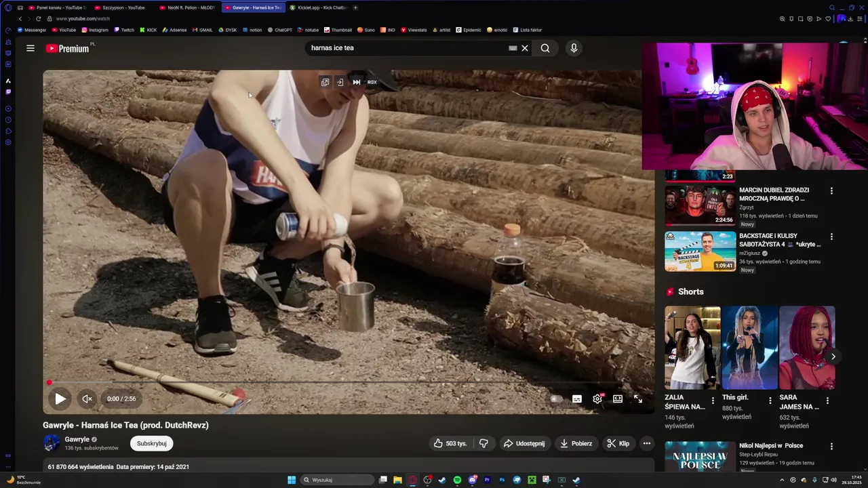Switch to theater mode
The height and width of the screenshot is (488, 868).
coord(618,399)
